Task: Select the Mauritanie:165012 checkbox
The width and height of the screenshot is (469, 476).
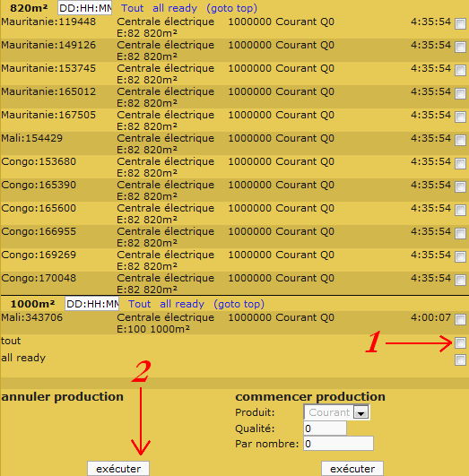Action: (460, 93)
